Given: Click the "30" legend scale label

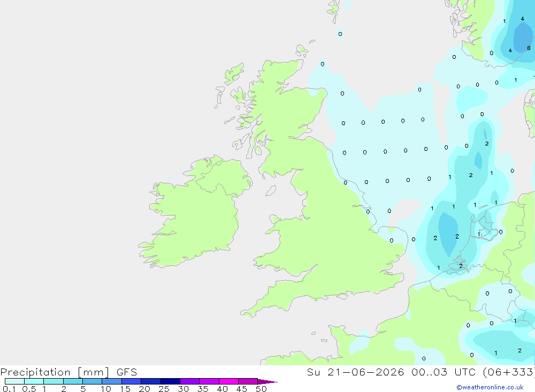Looking at the screenshot, I should click(184, 389).
